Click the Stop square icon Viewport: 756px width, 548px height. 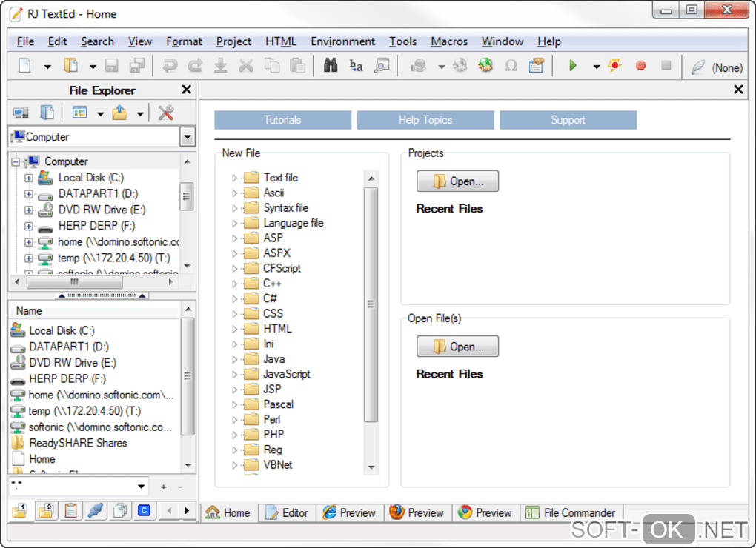coord(666,65)
